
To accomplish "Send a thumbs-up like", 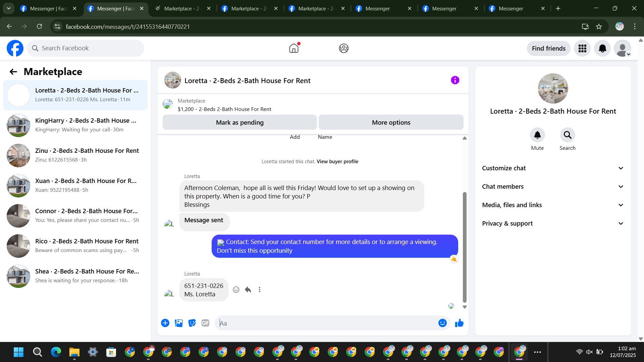I will [x=459, y=323].
